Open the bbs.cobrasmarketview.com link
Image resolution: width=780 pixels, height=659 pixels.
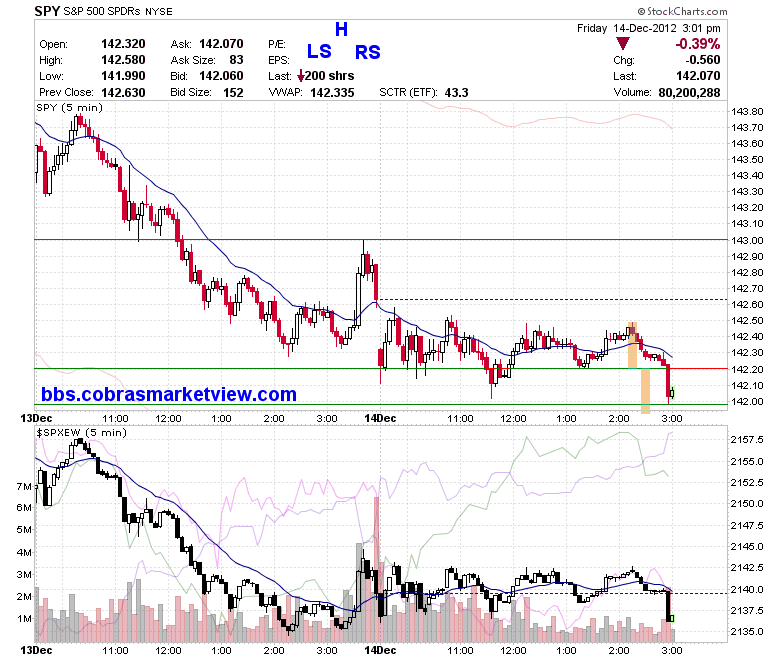point(169,394)
